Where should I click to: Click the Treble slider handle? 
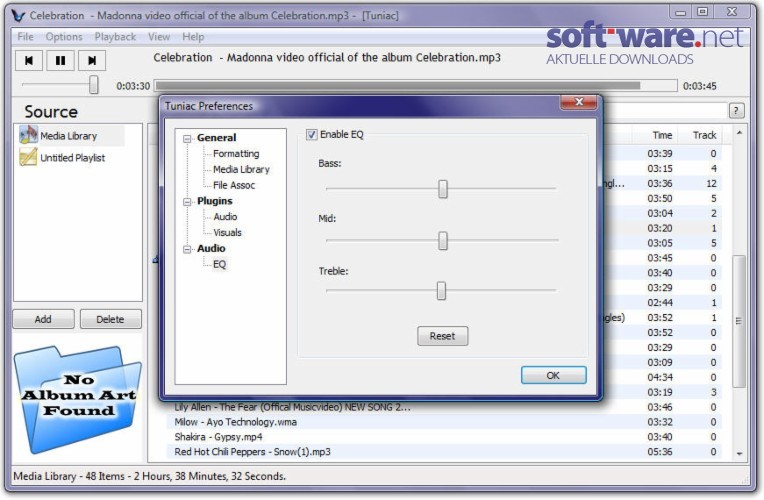pyautogui.click(x=441, y=290)
